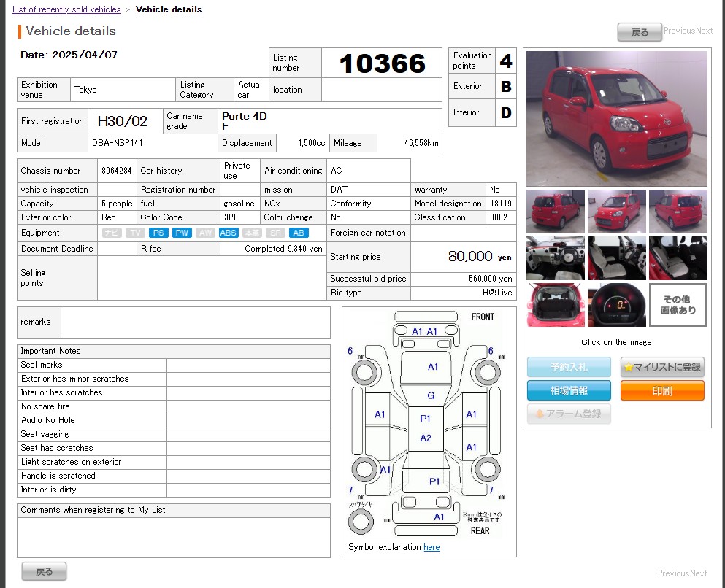The width and height of the screenshot is (725, 588).
Task: Click the star icon on マイリスト button
Action: tap(629, 367)
